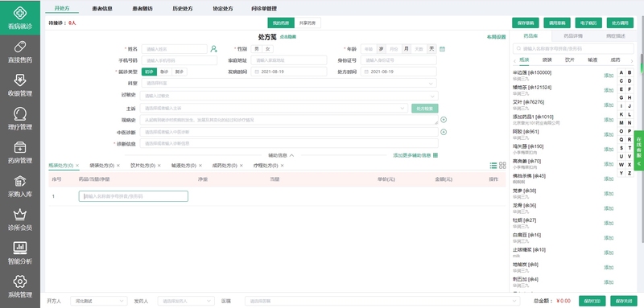Filter drug list by letter A

point(621,72)
